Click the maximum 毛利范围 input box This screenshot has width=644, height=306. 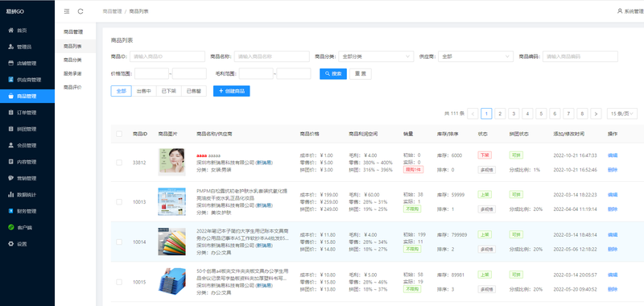(294, 74)
